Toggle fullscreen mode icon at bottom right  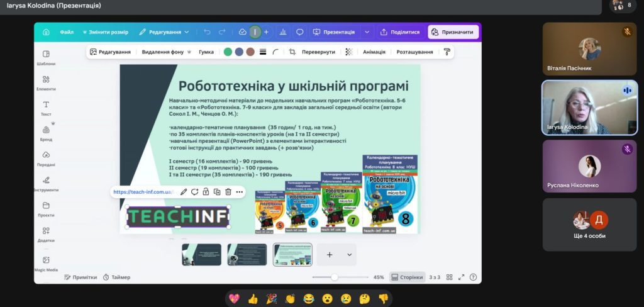461,277
